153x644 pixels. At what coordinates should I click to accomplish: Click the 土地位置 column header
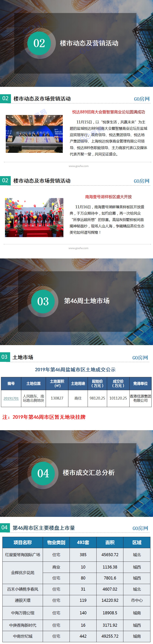[x=33, y=384]
